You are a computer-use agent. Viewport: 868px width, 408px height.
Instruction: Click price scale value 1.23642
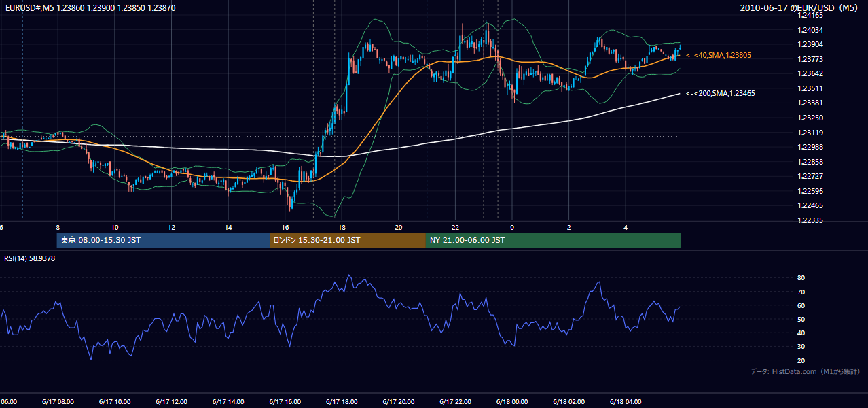point(812,73)
